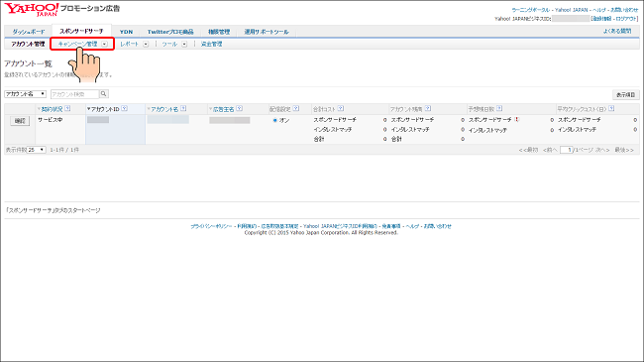This screenshot has width=644, height=362.
Task: Open help icon beside アカウントID header
Action: coord(125,109)
